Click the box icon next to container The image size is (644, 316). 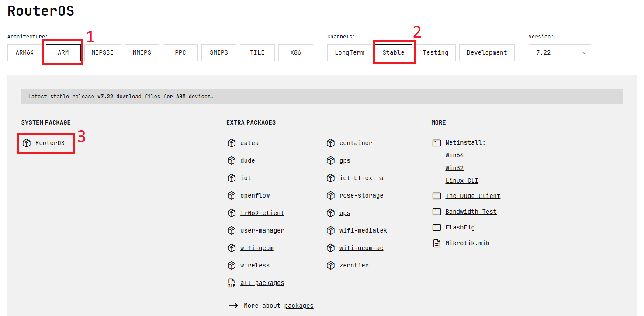click(331, 143)
